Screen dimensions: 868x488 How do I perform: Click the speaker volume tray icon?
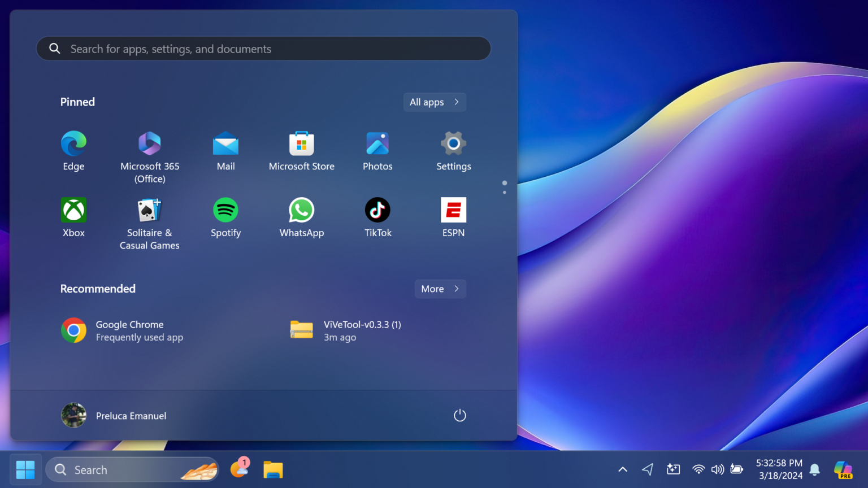(718, 469)
